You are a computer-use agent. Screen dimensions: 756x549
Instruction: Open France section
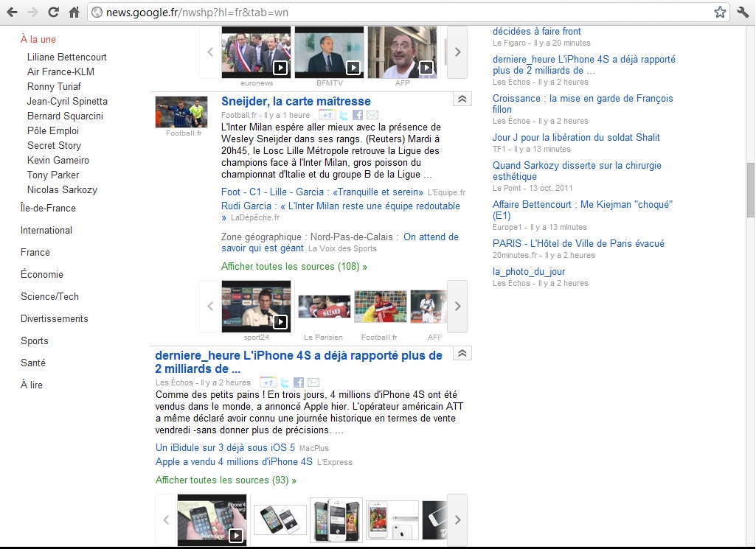(35, 252)
